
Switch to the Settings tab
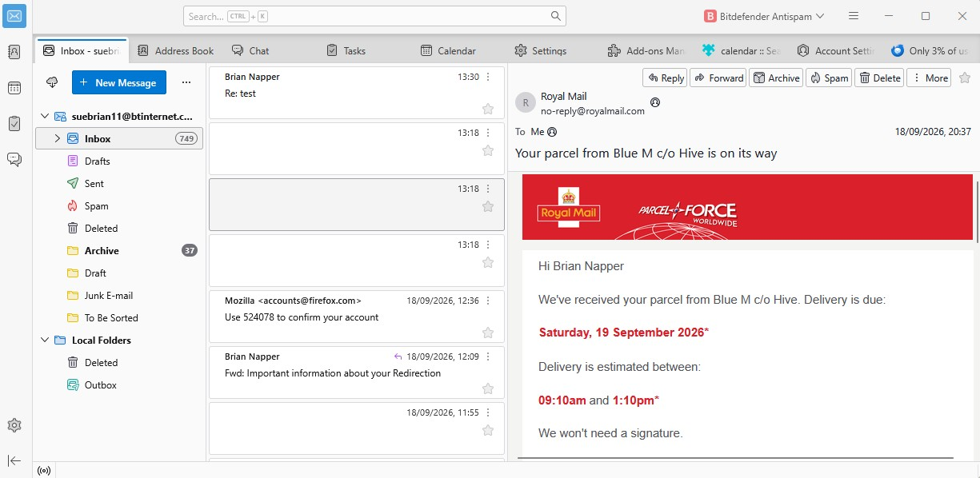pyautogui.click(x=541, y=50)
